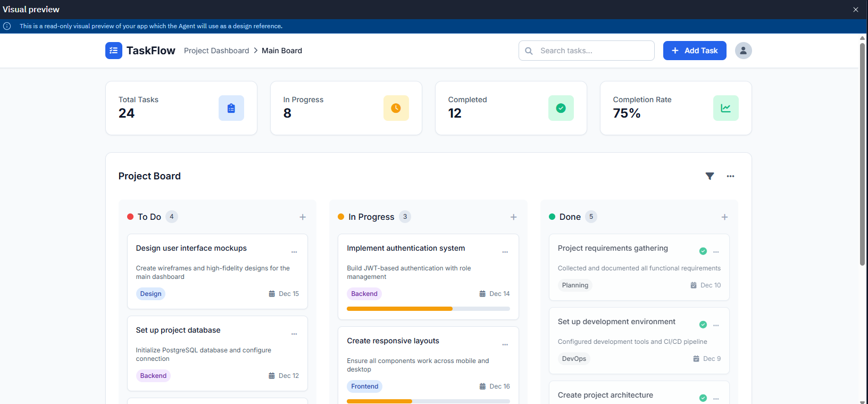Open Project Board more options menu
The height and width of the screenshot is (404, 868).
click(730, 176)
